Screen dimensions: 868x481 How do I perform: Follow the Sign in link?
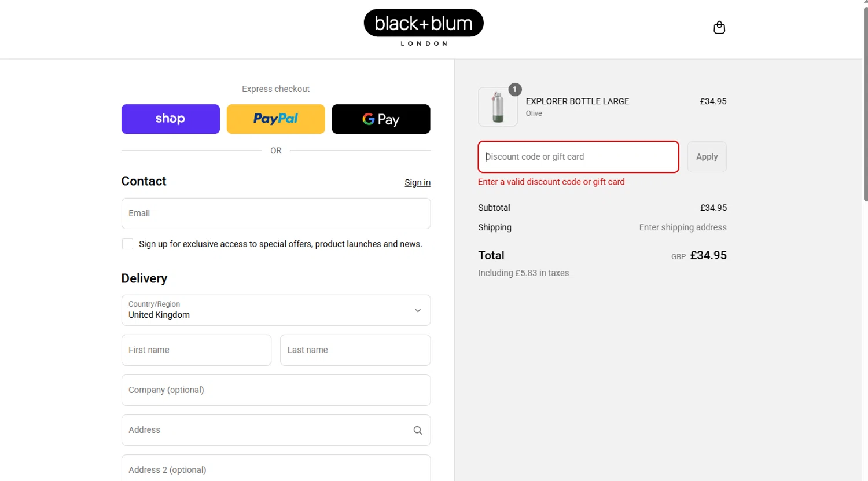(x=417, y=182)
